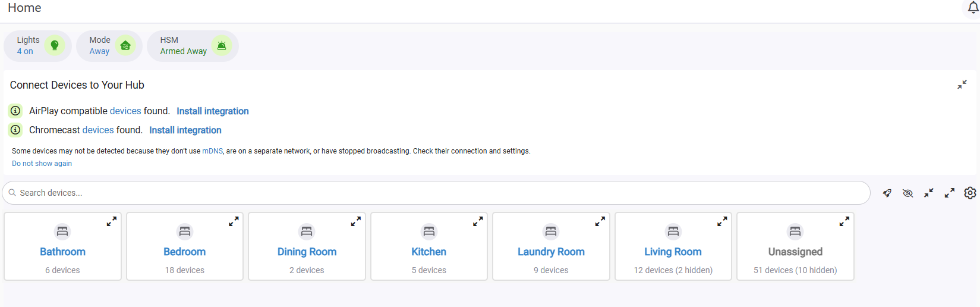Screen dimensions: 980x307
Task: Click the HSM Armed Away alarm icon
Action: point(222,45)
